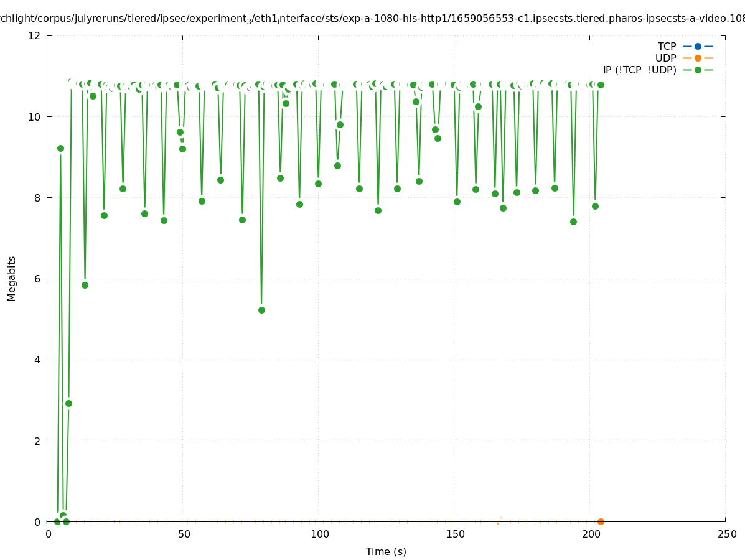Toggle the UDP series via its legend label

coord(665,58)
